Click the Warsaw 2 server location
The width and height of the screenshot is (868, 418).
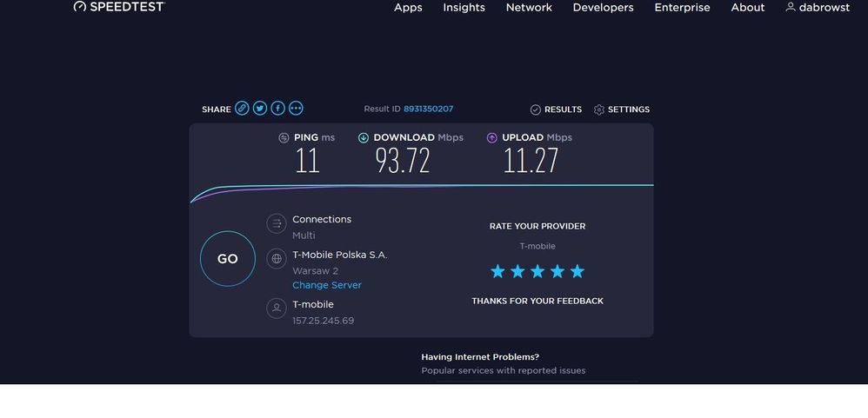315,271
